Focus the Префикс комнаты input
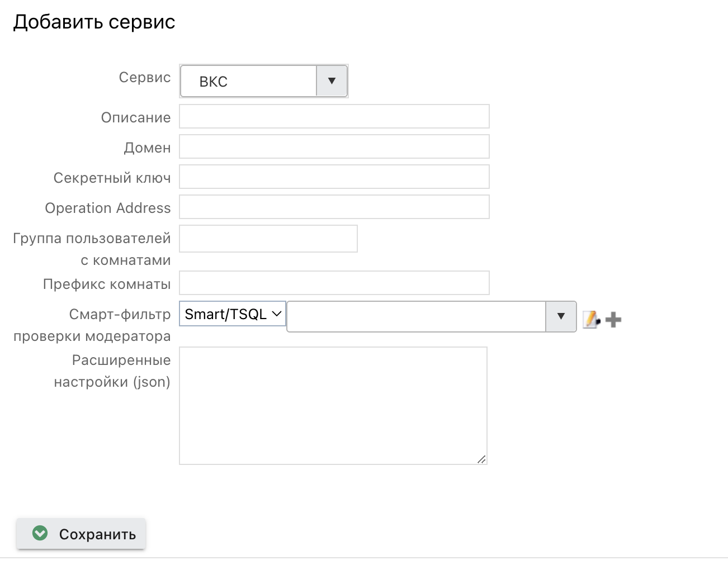The height and width of the screenshot is (565, 728). pos(334,283)
